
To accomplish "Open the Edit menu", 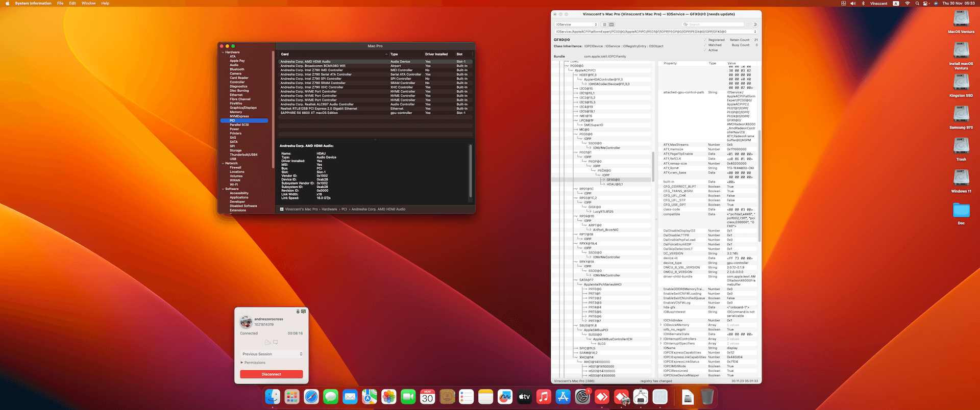I will 72,3.
